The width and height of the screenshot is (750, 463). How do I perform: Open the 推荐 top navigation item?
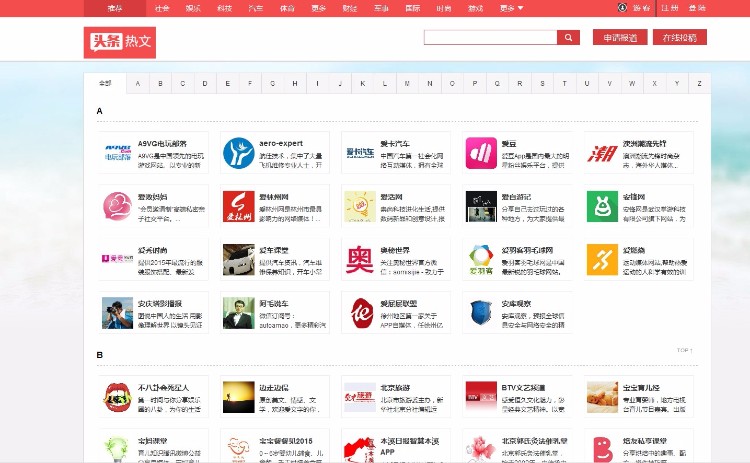115,8
